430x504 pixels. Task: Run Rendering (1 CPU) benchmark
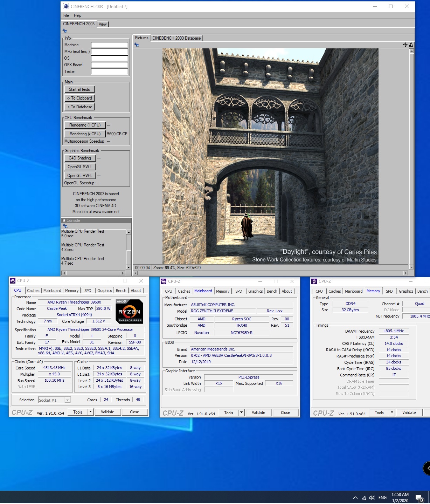(85, 125)
